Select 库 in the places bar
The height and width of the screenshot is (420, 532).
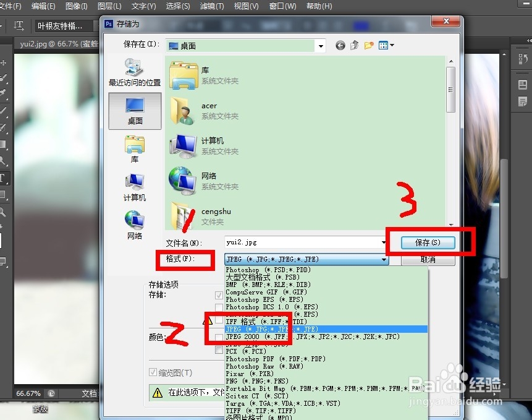coord(135,150)
